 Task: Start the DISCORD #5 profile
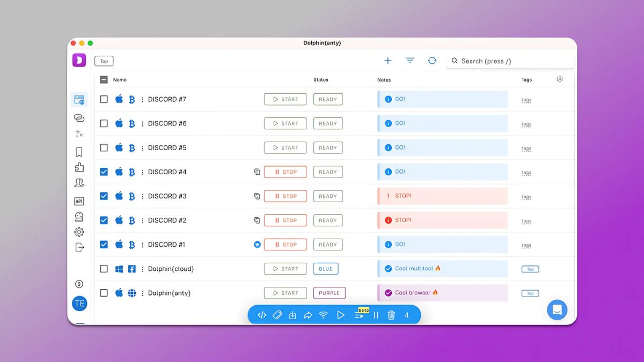coord(286,147)
